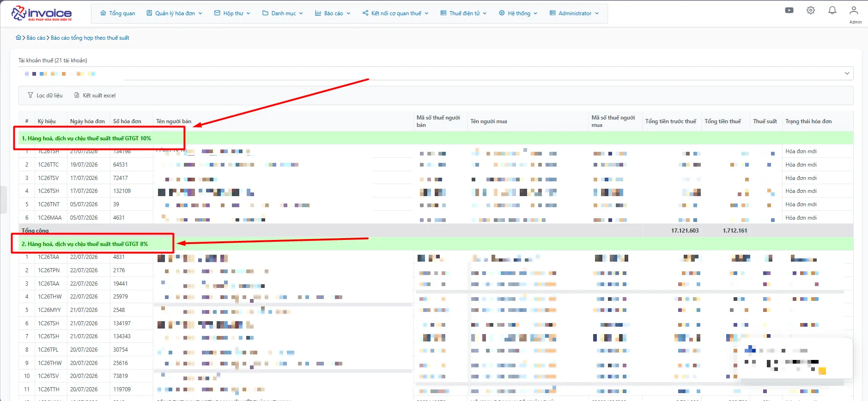Expand the Báo cáo menu
This screenshot has width=868, height=401.
click(x=333, y=13)
